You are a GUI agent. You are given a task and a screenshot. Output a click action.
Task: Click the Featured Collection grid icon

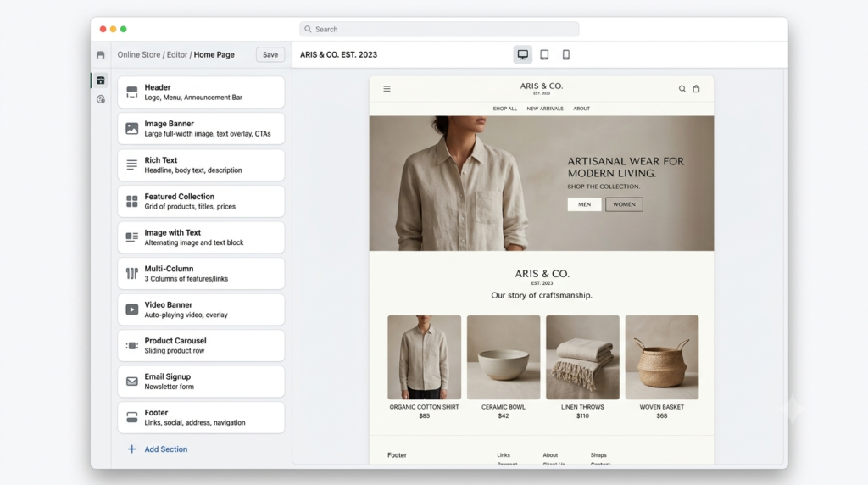(131, 201)
